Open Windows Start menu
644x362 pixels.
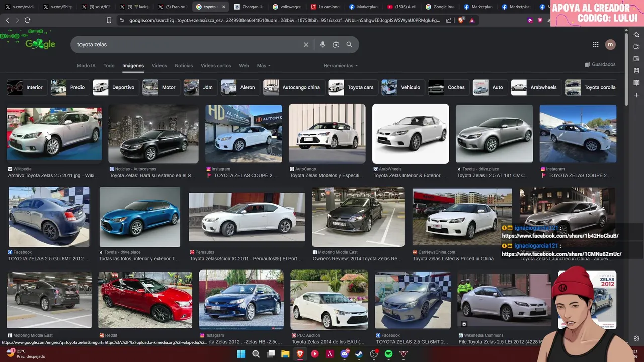pos(241,354)
